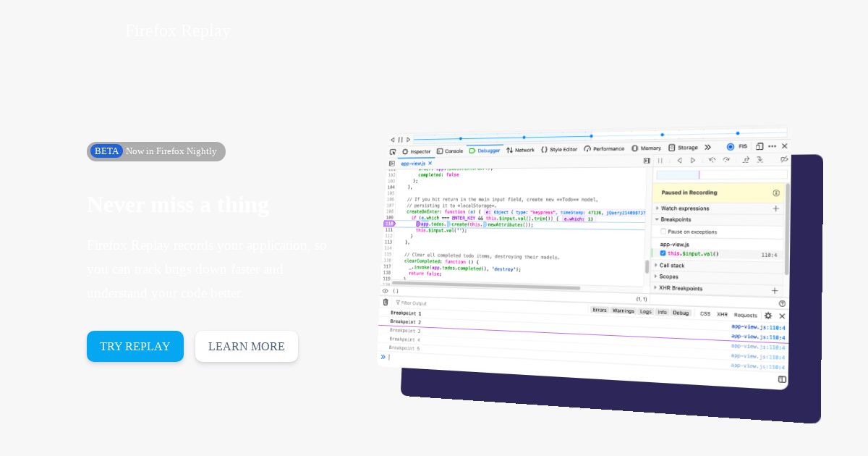Switch to the Console tab
Viewport: 868px width, 456px height.
[449, 151]
